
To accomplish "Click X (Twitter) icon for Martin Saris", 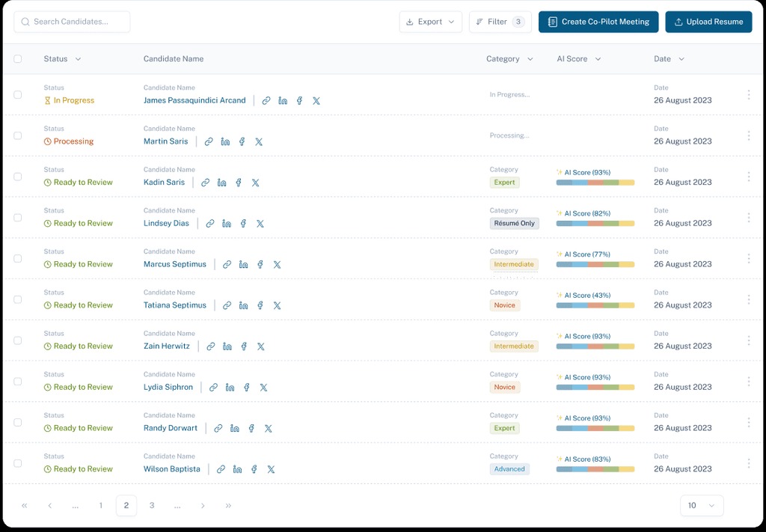I will pyautogui.click(x=259, y=141).
